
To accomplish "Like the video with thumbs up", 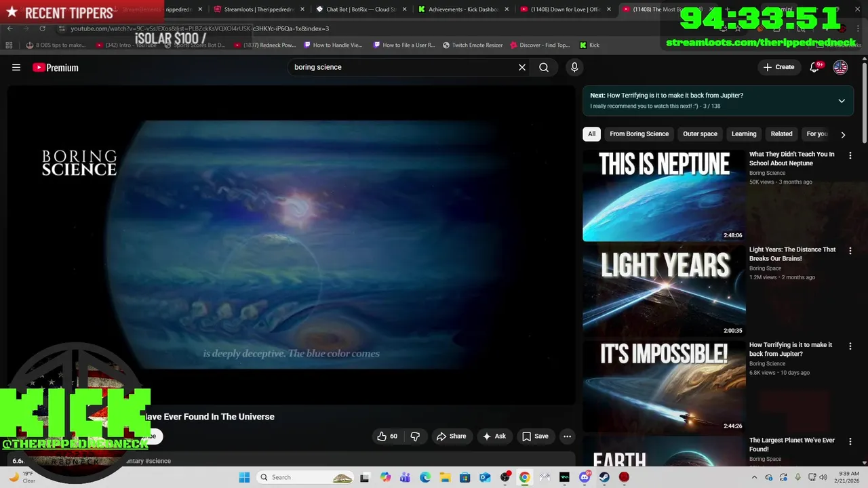I will click(387, 436).
